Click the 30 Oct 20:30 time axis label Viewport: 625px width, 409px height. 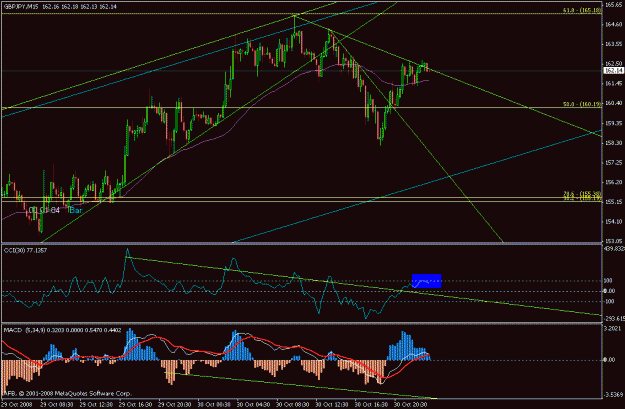pyautogui.click(x=411, y=405)
